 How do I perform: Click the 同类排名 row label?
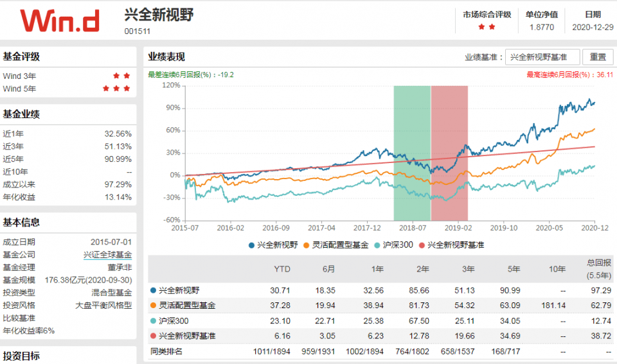coord(166,351)
